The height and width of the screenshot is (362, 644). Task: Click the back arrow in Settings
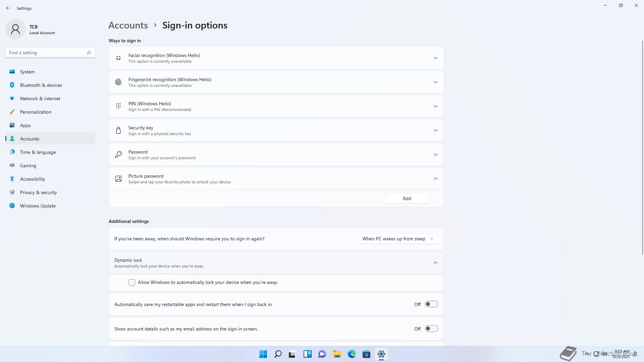pyautogui.click(x=8, y=8)
